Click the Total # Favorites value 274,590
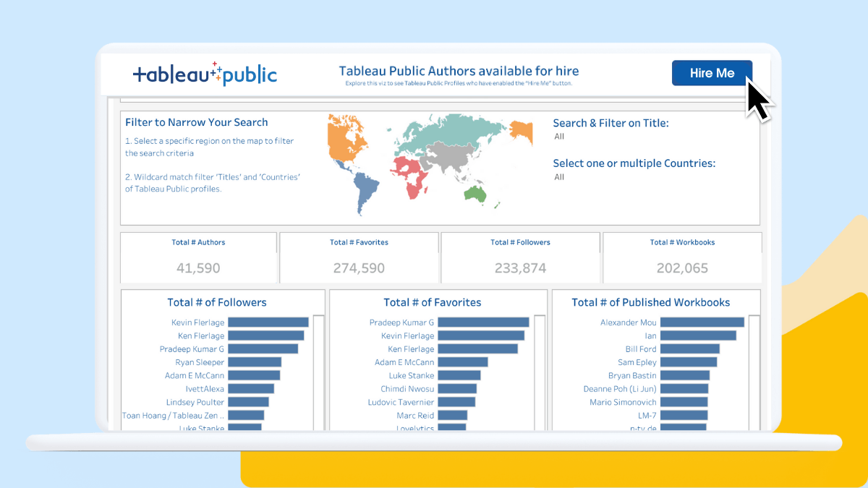 [x=359, y=268]
